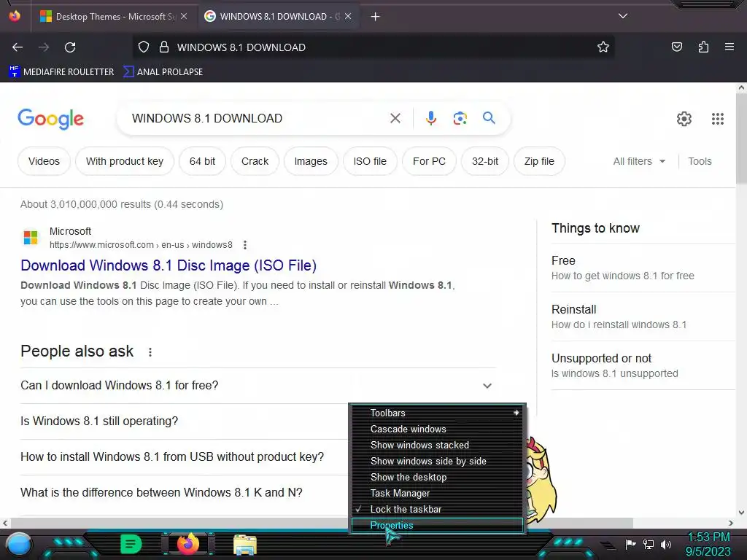Reload the current page
This screenshot has height=560, width=747.
click(70, 47)
